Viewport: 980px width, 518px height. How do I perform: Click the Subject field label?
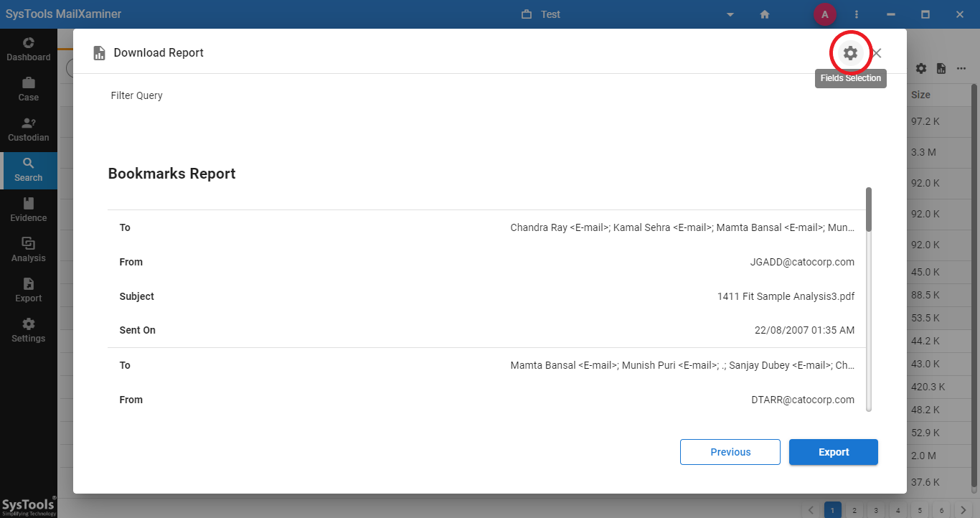point(136,296)
